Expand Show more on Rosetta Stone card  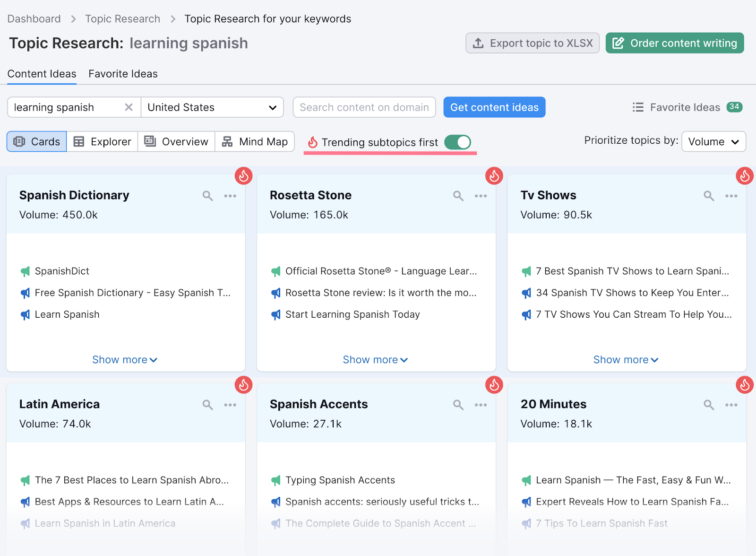point(375,360)
